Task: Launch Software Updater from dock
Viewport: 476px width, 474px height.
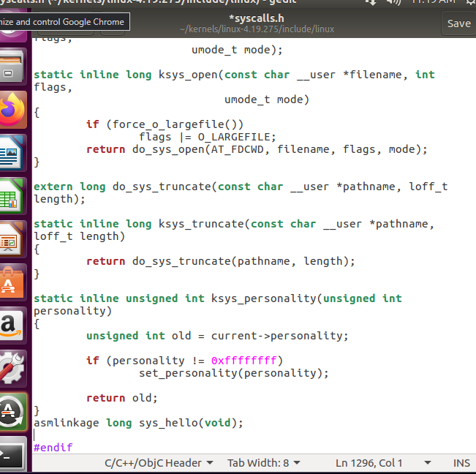Action: click(12, 412)
